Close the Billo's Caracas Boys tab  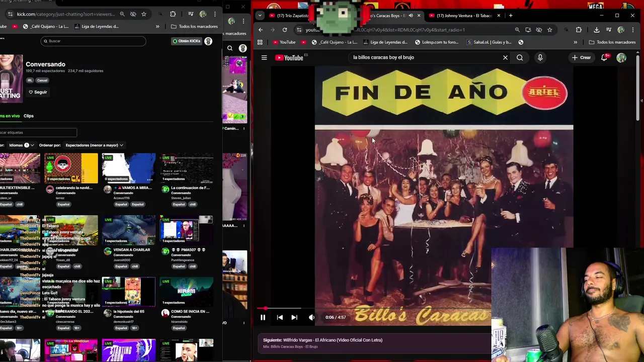click(419, 16)
